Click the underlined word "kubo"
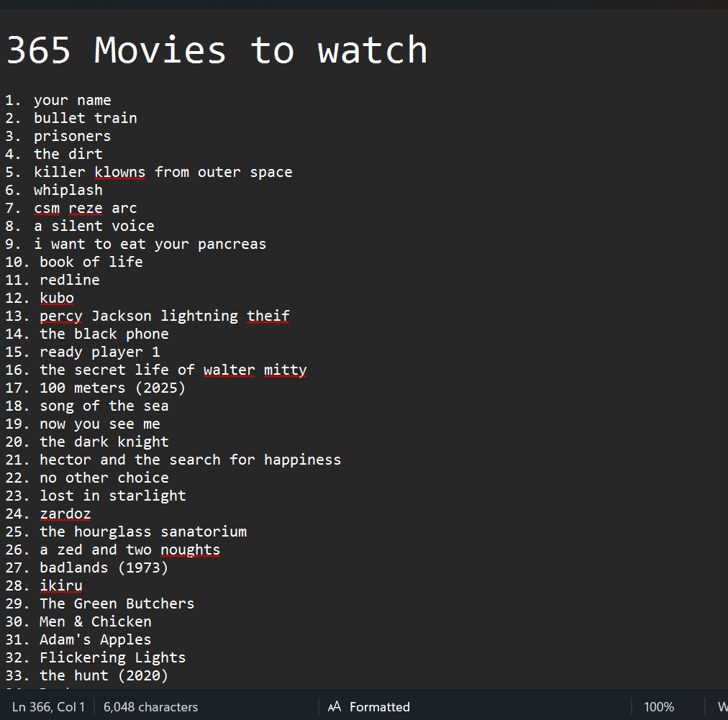The image size is (728, 720). click(x=57, y=298)
